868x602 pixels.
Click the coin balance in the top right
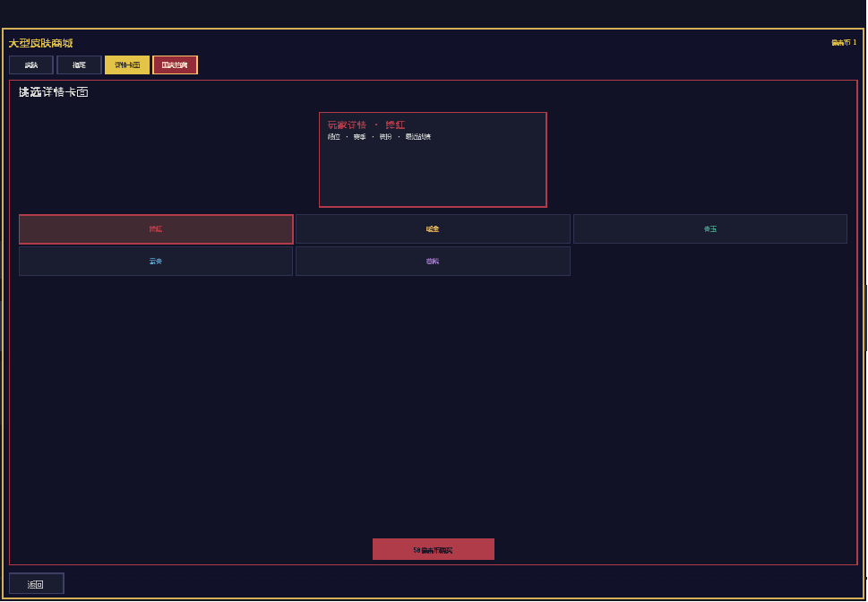point(844,43)
